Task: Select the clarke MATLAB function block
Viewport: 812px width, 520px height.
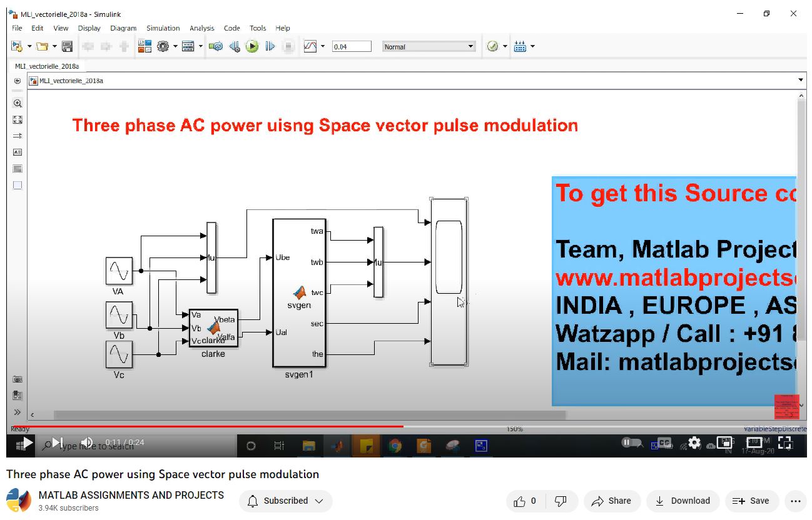Action: [213, 328]
